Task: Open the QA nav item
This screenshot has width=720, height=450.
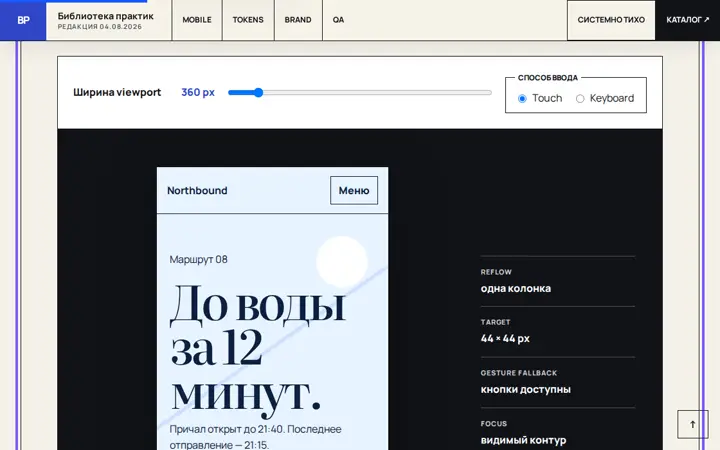Action: tap(338, 20)
